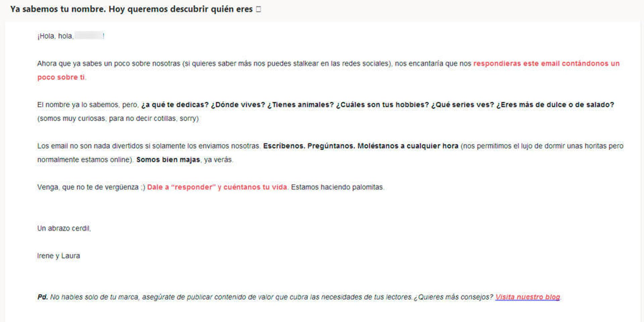Click bold text "Moléstanos a cualquier hora"
The width and height of the screenshot is (644, 322).
click(408, 146)
